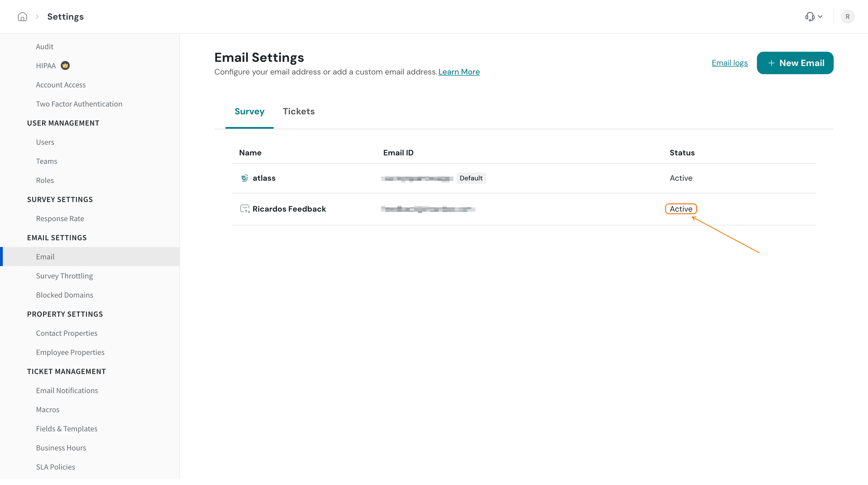
Task: Follow the Learn More link
Action: (x=459, y=72)
